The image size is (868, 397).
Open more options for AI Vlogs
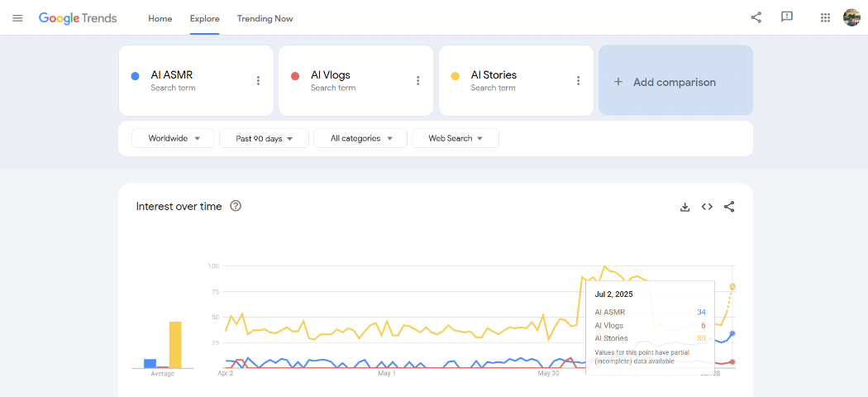click(418, 81)
